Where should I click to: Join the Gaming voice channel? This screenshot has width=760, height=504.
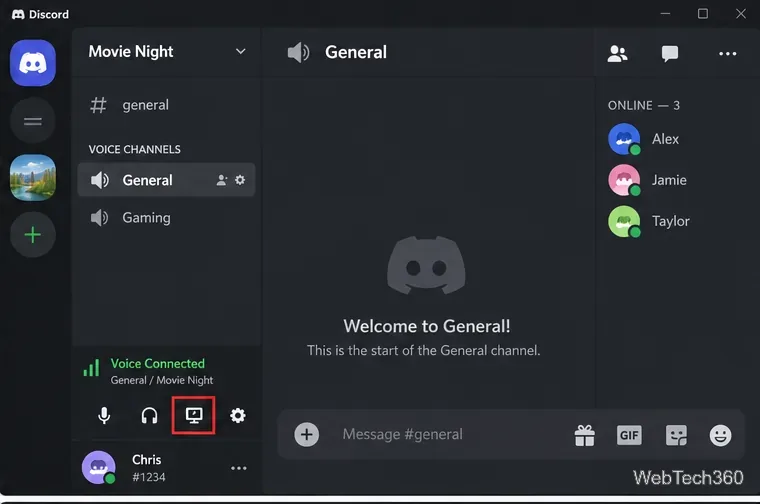[166, 218]
